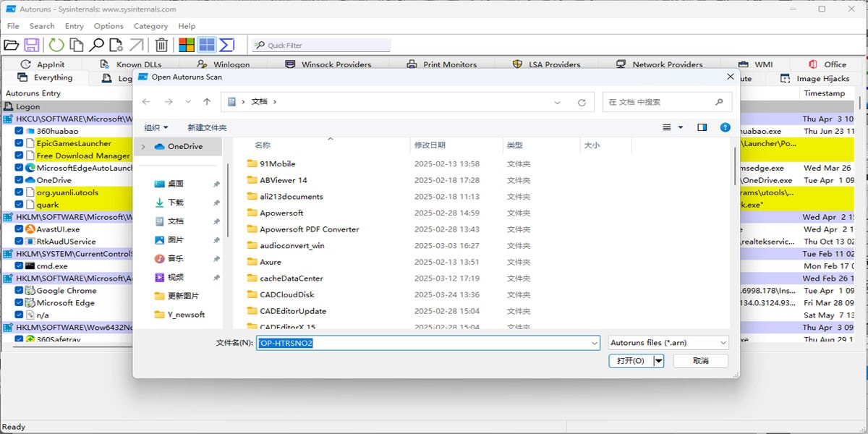Click the dialog's refresh address button
Screen dimensions: 868x434
[582, 102]
